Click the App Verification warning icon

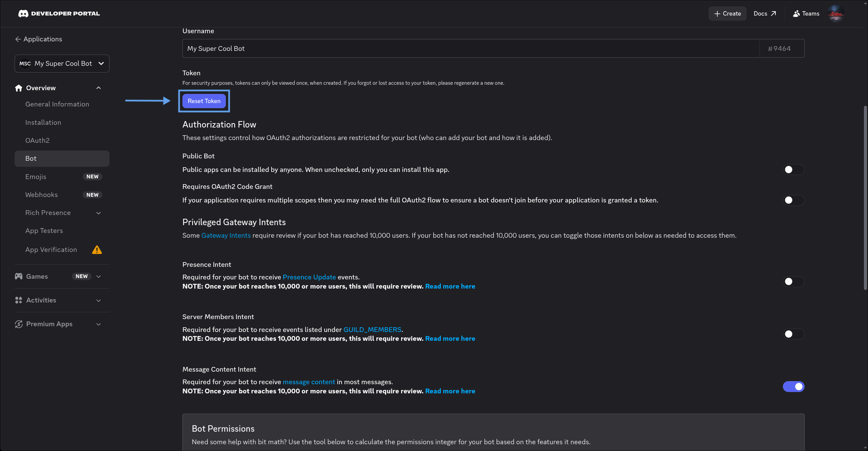(x=97, y=250)
